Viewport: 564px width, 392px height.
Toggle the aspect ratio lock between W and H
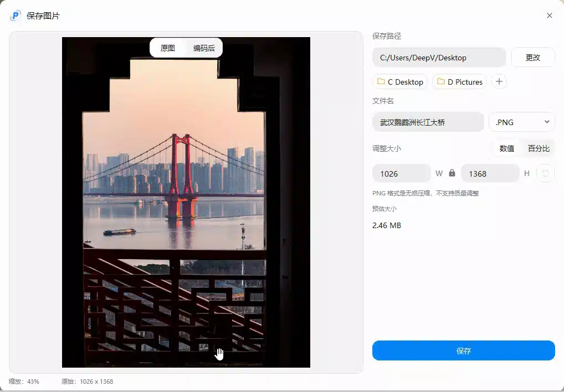pyautogui.click(x=452, y=173)
